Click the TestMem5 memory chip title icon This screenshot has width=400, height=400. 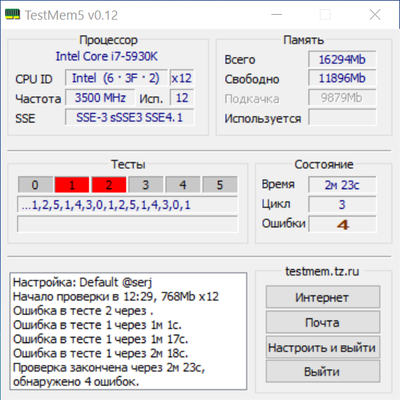pos(13,15)
